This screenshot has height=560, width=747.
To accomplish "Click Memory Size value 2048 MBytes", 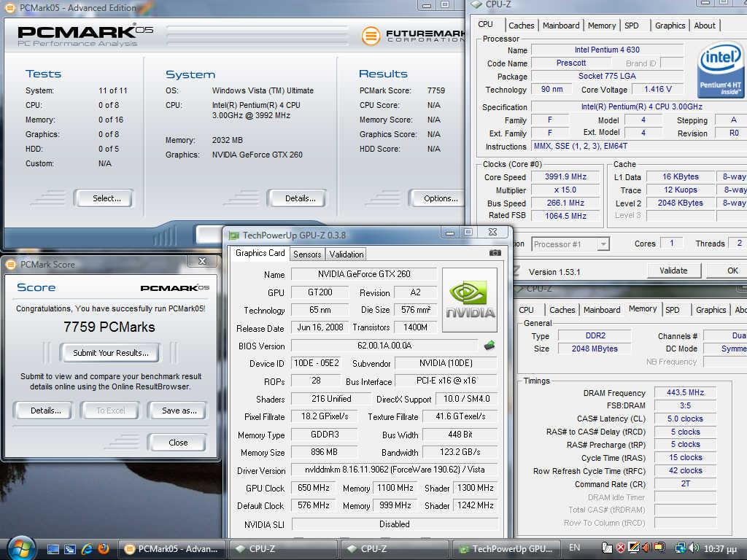I will [595, 349].
